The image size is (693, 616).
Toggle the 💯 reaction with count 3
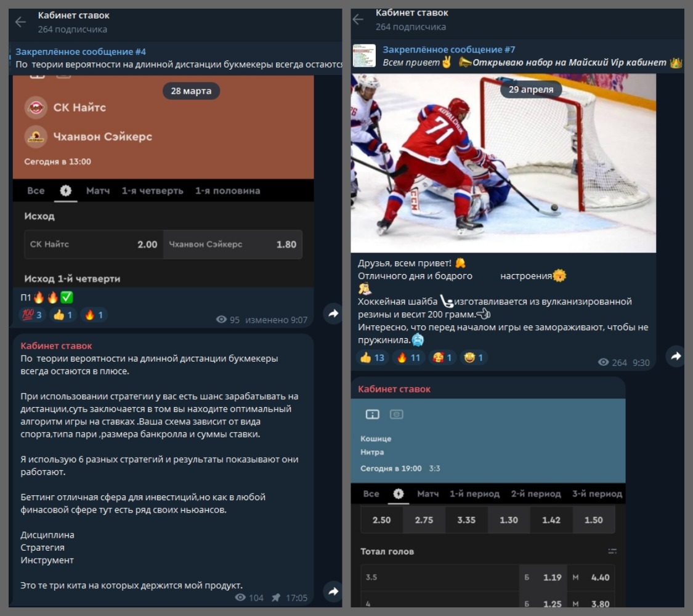31,315
